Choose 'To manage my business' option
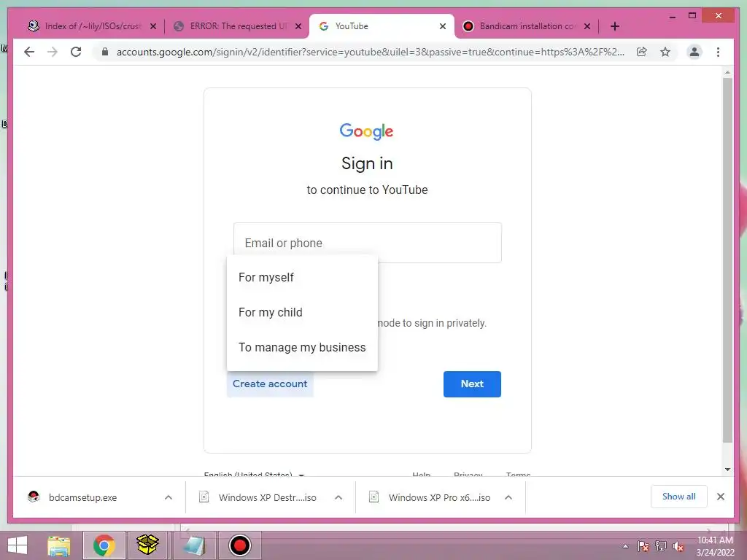Screen dimensions: 747x560 pos(302,348)
